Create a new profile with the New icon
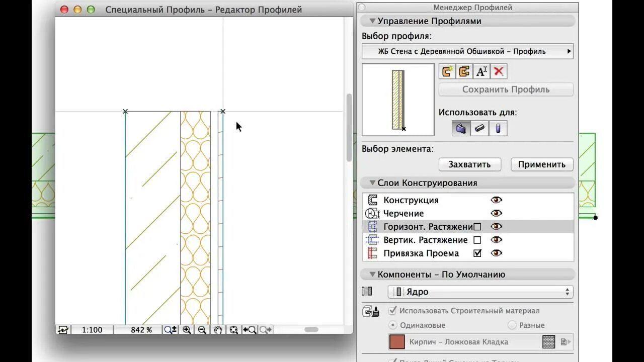This screenshot has width=644, height=362. (x=447, y=71)
